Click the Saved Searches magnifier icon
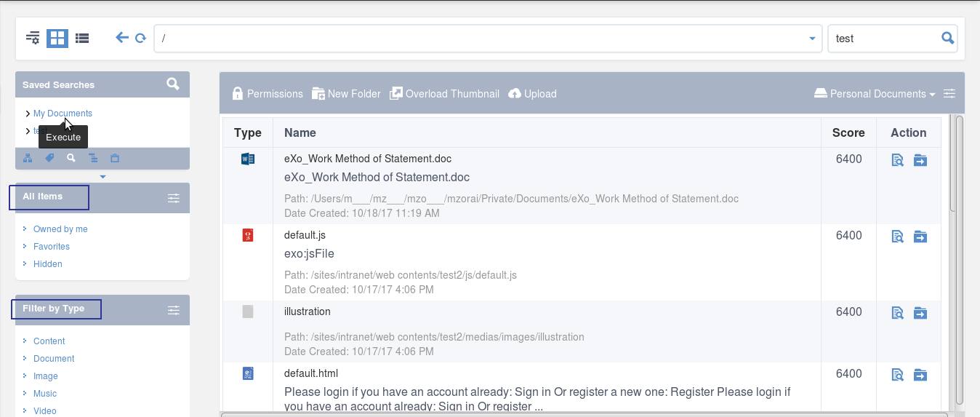980x417 pixels. click(x=172, y=84)
